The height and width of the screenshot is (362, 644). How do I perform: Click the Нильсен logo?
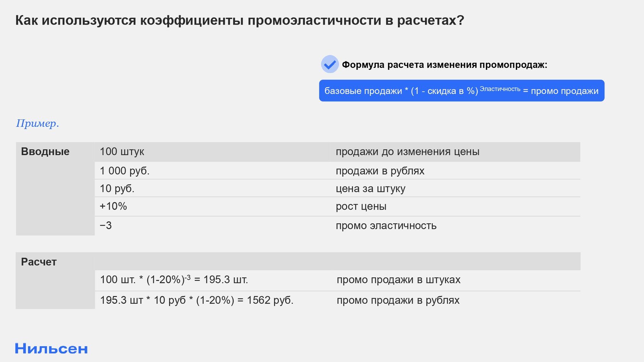click(x=51, y=349)
